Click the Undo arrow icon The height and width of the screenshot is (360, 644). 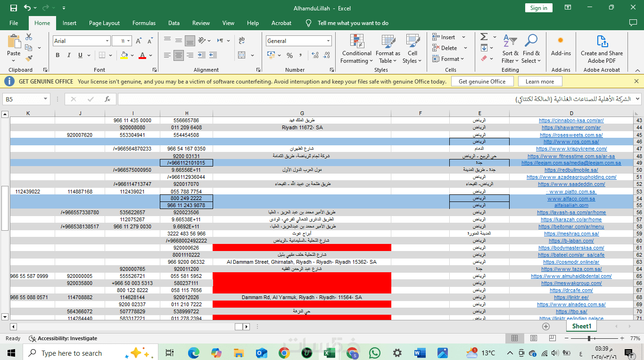click(27, 8)
